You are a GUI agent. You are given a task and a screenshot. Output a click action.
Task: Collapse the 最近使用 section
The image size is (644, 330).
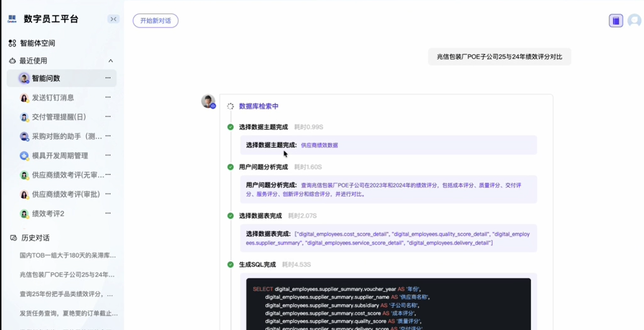point(110,61)
